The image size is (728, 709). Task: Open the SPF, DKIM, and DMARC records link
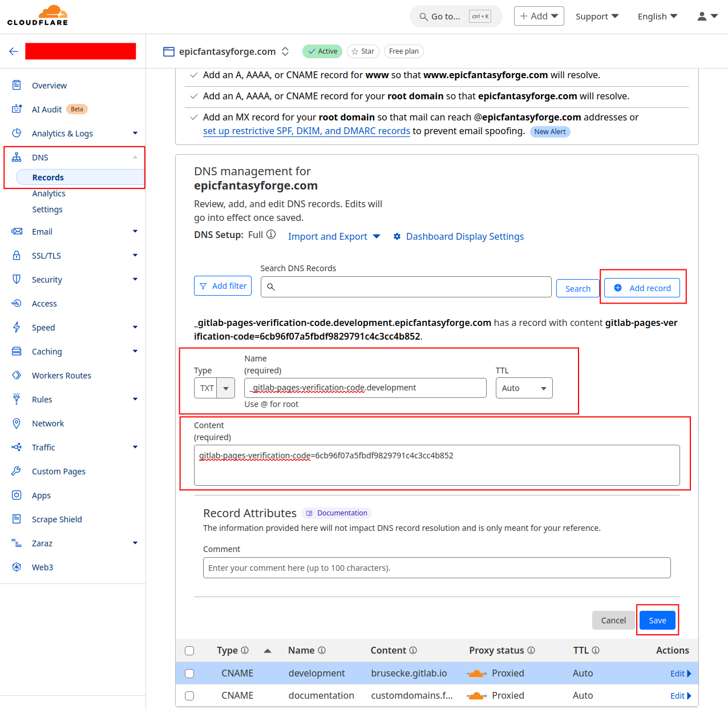306,131
